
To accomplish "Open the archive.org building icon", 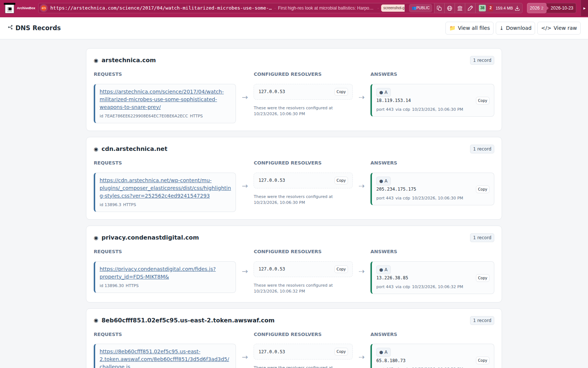I will tap(460, 8).
